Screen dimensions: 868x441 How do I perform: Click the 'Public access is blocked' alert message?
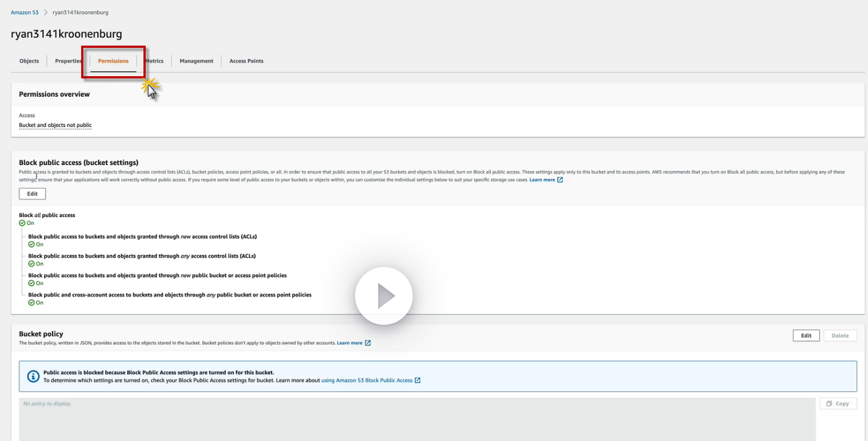(x=158, y=372)
